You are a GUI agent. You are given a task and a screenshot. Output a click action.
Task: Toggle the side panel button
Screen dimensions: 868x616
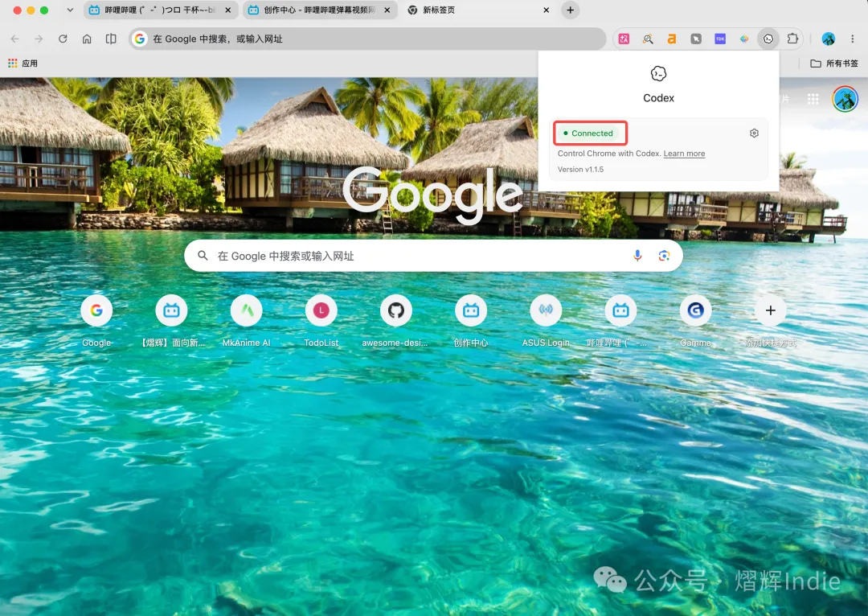click(111, 39)
